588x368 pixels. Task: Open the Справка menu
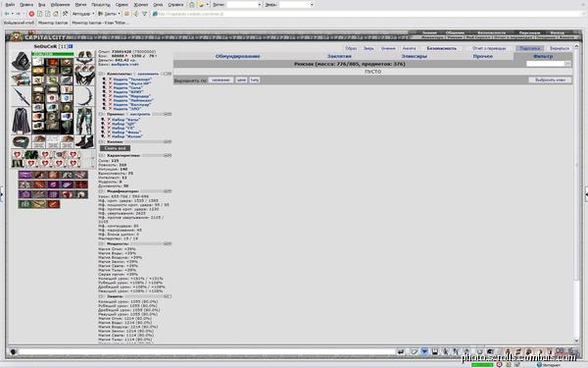(x=175, y=5)
